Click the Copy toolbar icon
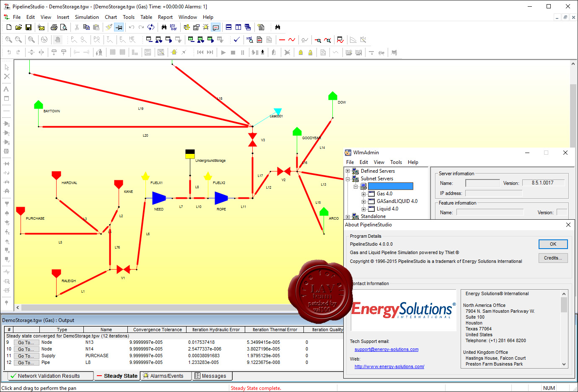The height and width of the screenshot is (392, 578). point(86,27)
